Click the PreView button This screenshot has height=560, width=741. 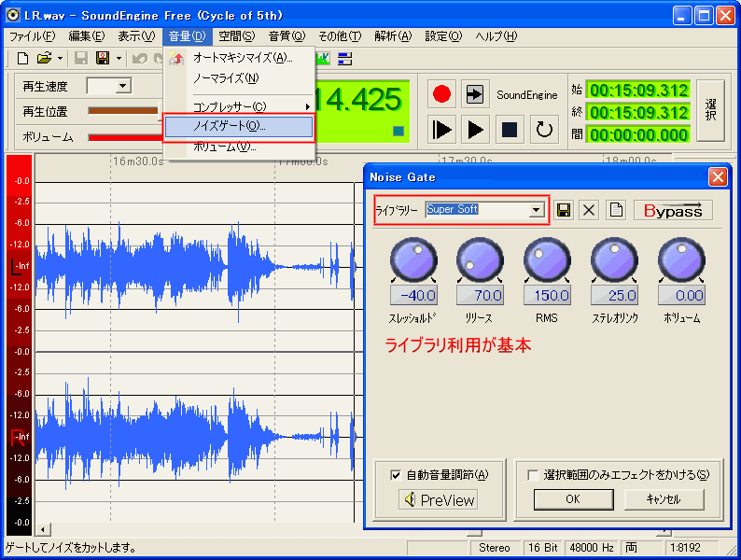pyautogui.click(x=439, y=500)
